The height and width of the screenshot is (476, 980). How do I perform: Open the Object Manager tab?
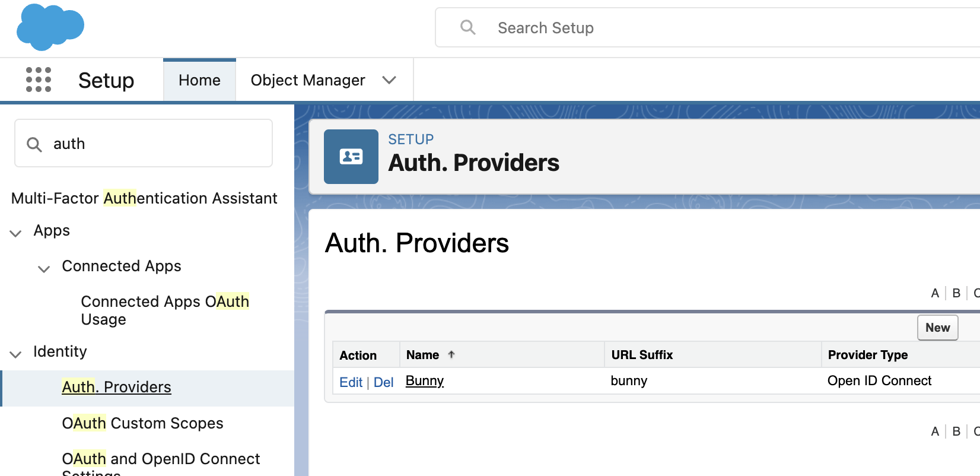308,80
